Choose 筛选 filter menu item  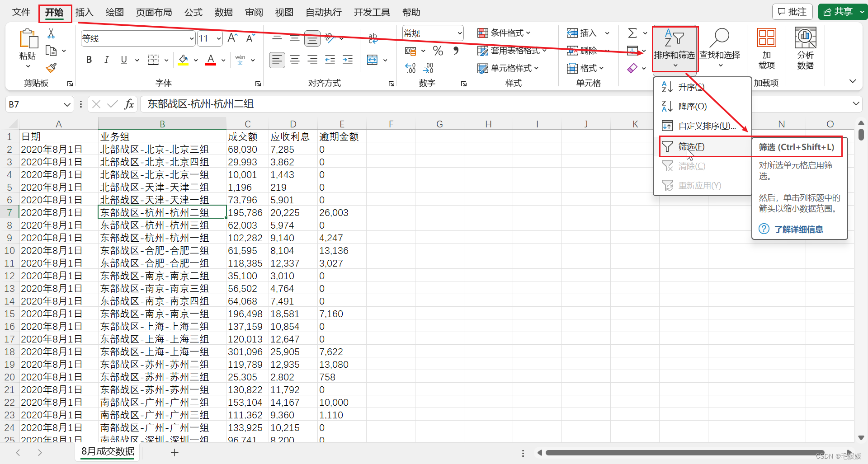pos(702,146)
